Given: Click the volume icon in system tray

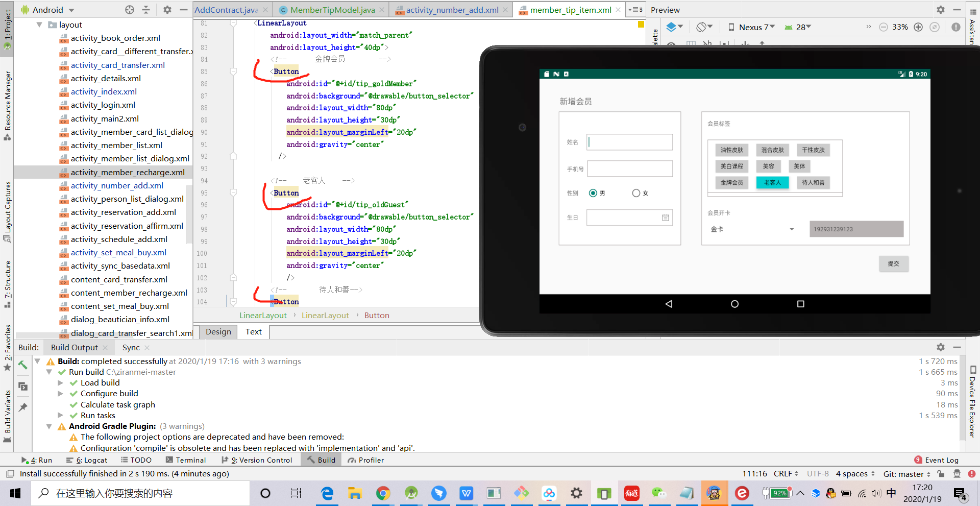Looking at the screenshot, I should pyautogui.click(x=876, y=493).
